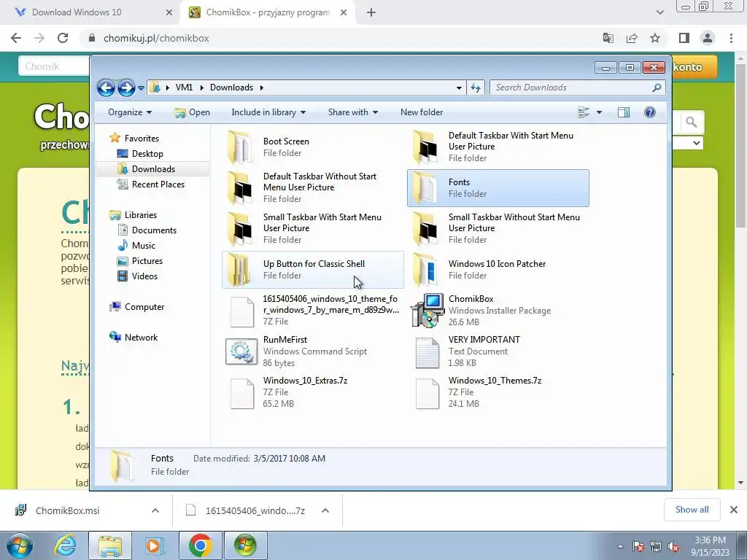
Task: Open Videos library
Action: 144,276
